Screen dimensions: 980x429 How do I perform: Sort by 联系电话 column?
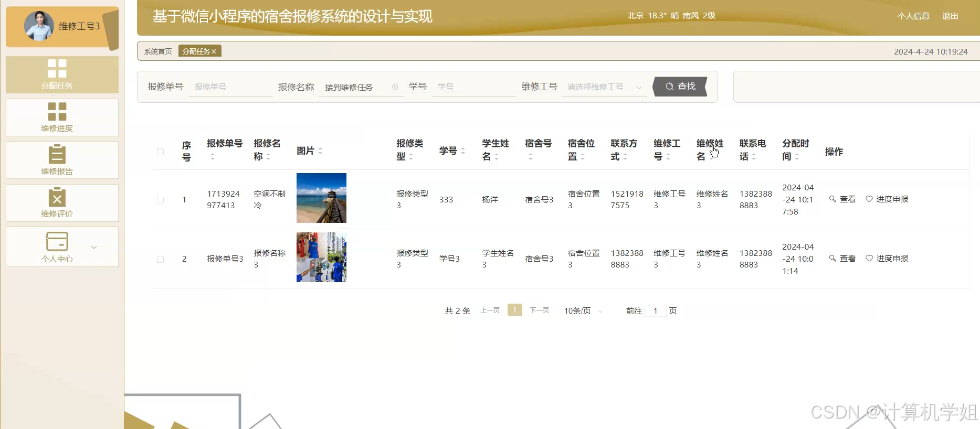point(754,156)
